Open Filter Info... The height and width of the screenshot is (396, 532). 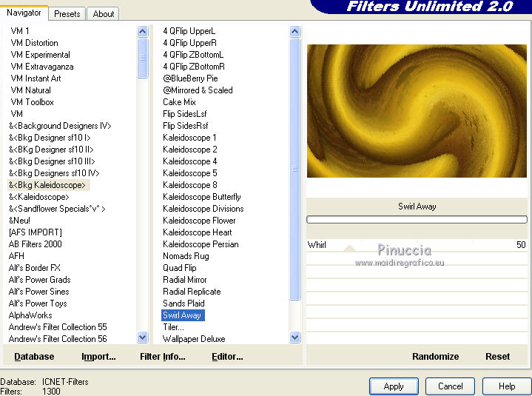[163, 357]
